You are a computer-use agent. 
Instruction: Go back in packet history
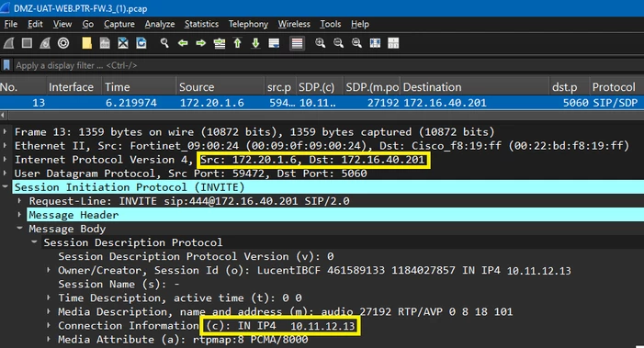[183, 43]
